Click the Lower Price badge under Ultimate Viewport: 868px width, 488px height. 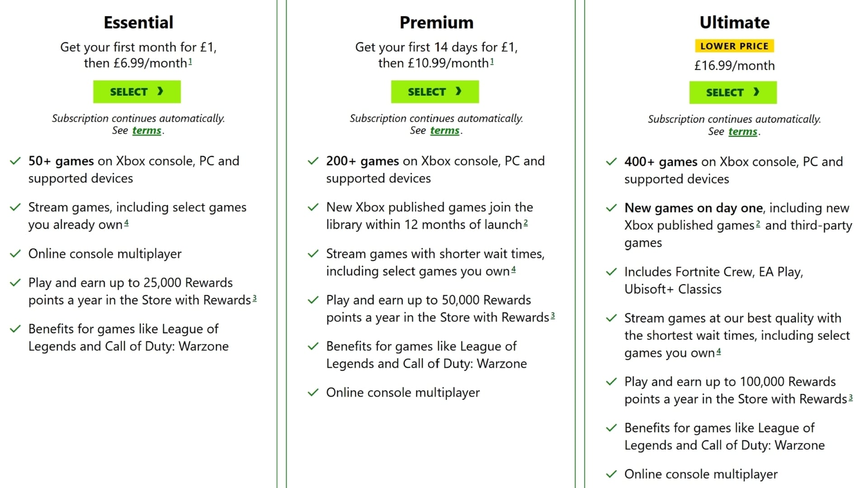tap(734, 46)
